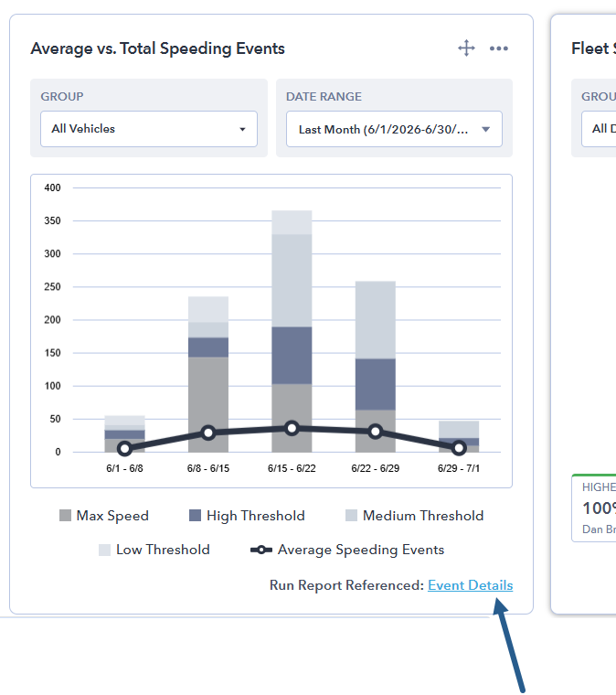Toggle the Medium Threshold legend entry
Image resolution: width=616 pixels, height=695 pixels.
click(415, 516)
